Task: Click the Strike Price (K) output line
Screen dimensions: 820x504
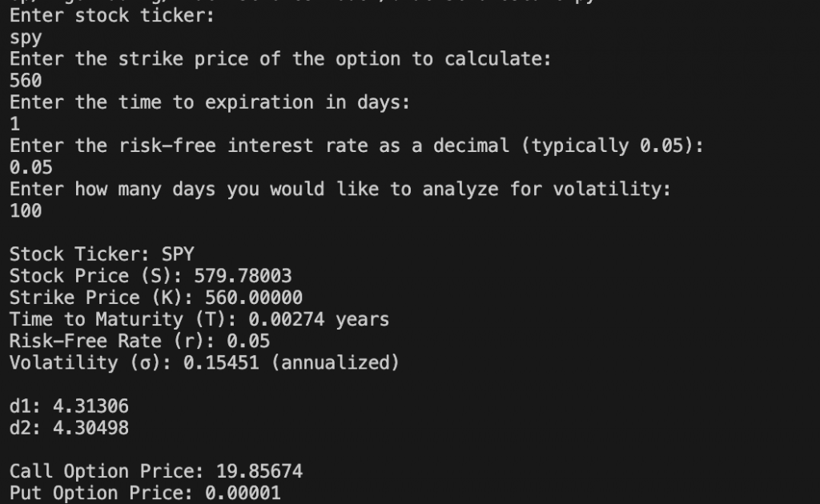Action: coord(156,298)
